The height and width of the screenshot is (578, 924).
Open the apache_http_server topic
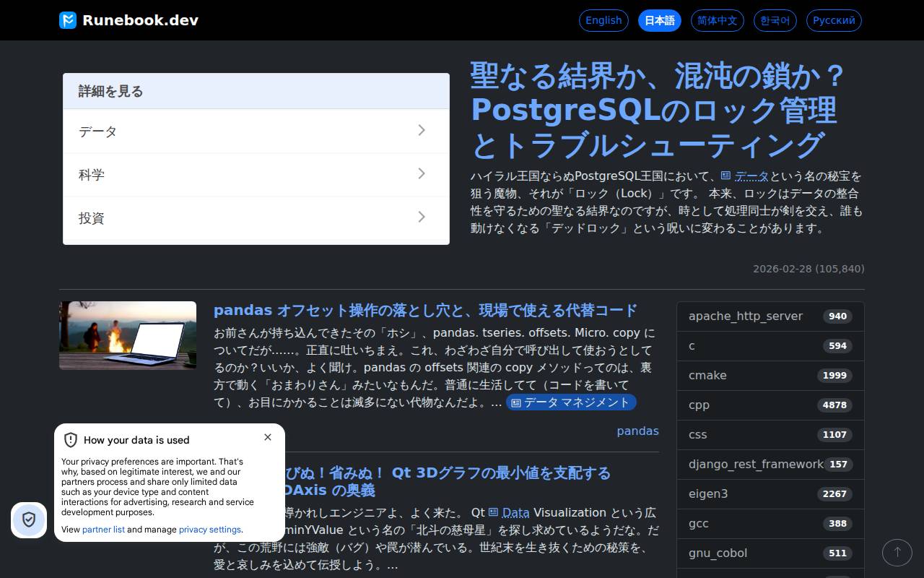pos(770,316)
